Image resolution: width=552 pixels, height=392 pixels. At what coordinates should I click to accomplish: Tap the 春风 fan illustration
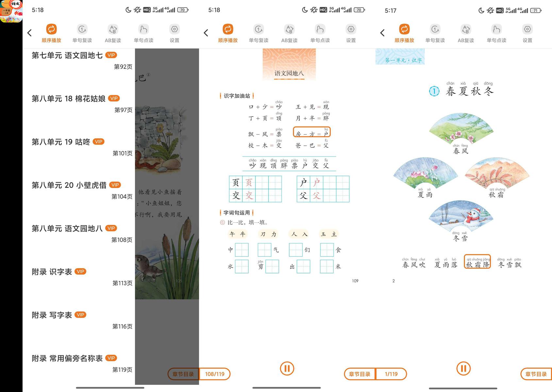click(461, 129)
